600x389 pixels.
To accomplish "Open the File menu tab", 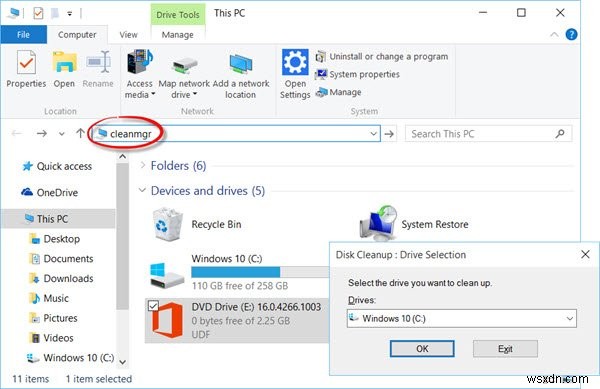I will click(x=23, y=35).
